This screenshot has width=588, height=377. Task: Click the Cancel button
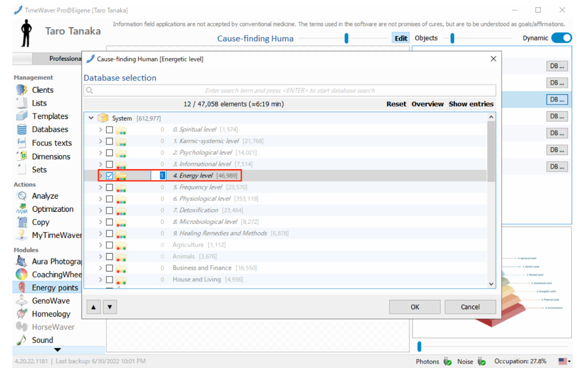470,307
